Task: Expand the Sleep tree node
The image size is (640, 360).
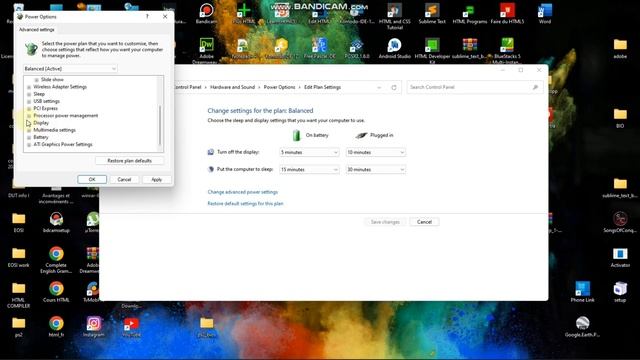Action: (x=29, y=94)
